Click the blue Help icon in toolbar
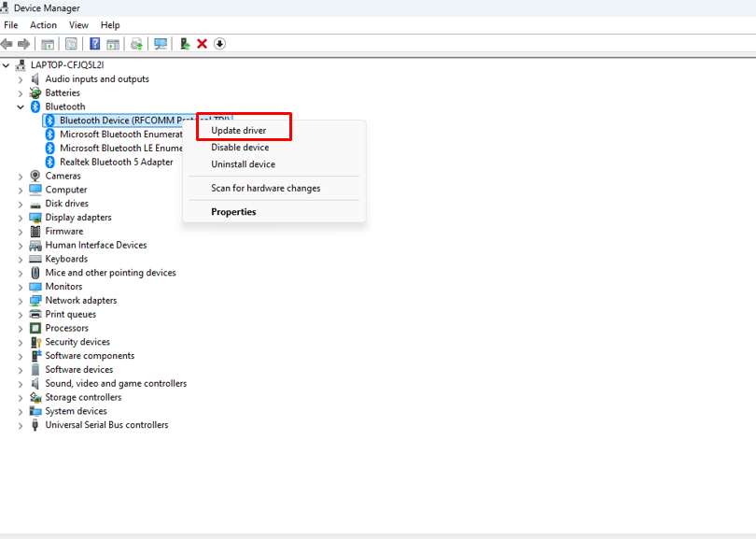The height and width of the screenshot is (539, 756). pyautogui.click(x=94, y=44)
